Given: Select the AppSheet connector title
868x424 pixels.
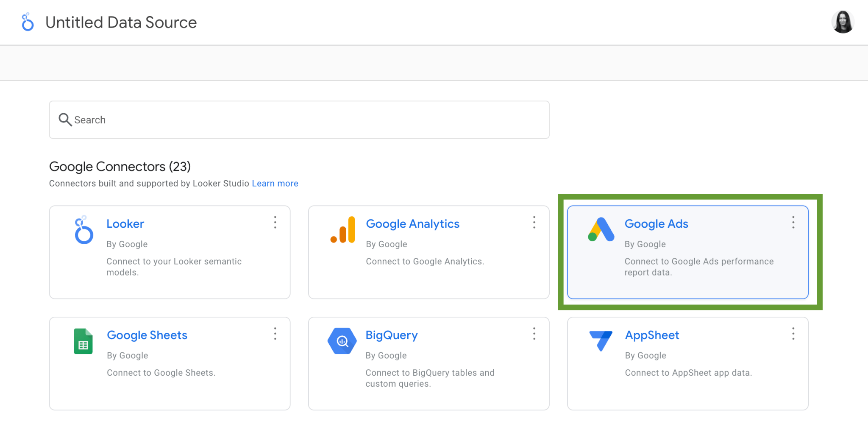Looking at the screenshot, I should click(x=652, y=335).
